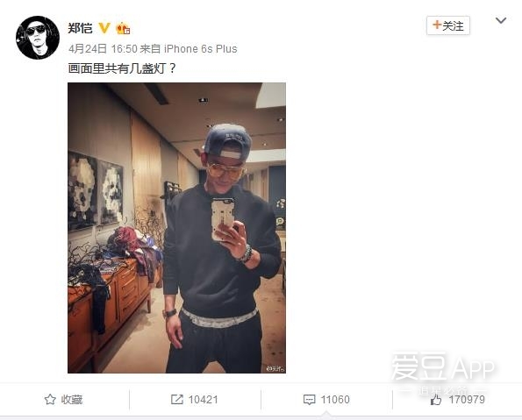Click the star icon to favorite
Viewport: 522px width, 420px height.
(50, 399)
